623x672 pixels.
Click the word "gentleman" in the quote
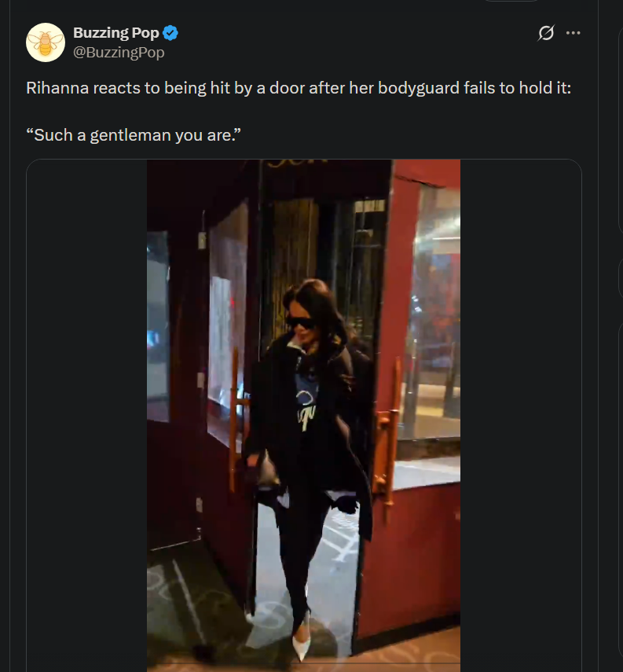pyautogui.click(x=145, y=134)
